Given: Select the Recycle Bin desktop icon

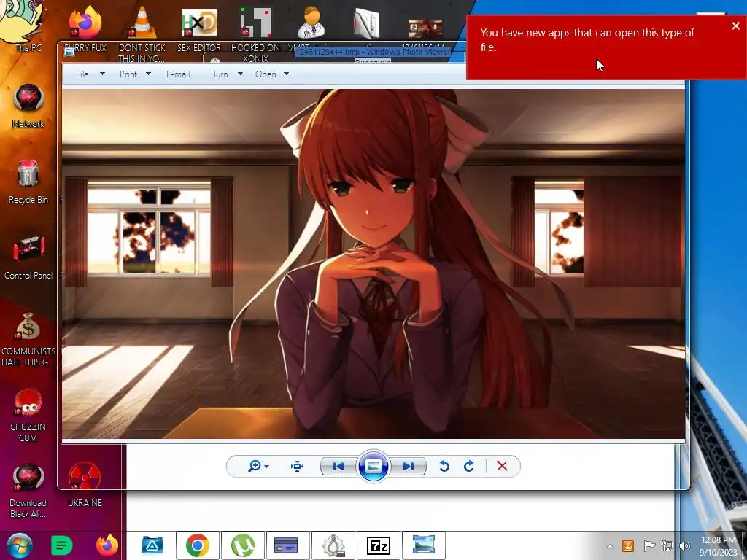Looking at the screenshot, I should (x=28, y=182).
